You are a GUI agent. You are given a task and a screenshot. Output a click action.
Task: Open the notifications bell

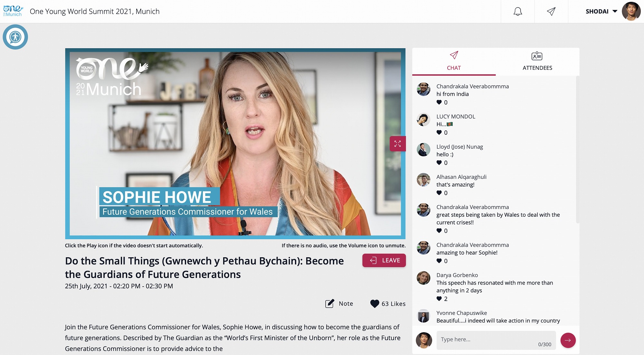click(517, 12)
